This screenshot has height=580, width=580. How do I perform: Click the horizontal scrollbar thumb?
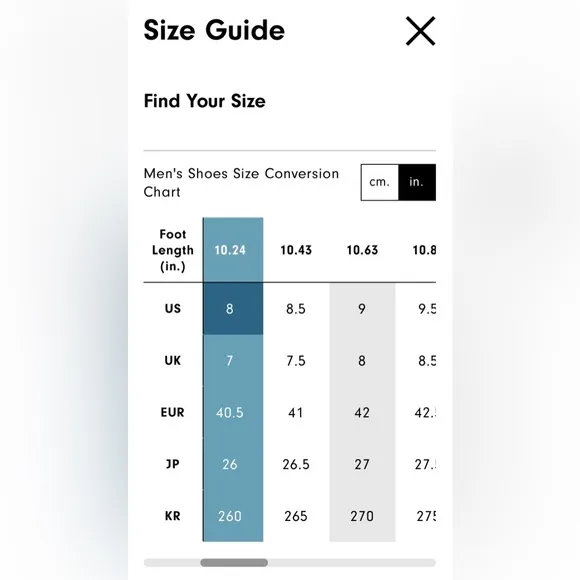234,563
